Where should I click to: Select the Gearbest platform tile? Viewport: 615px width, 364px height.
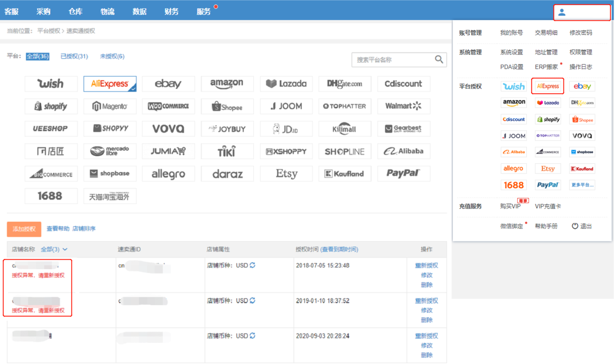tap(404, 129)
